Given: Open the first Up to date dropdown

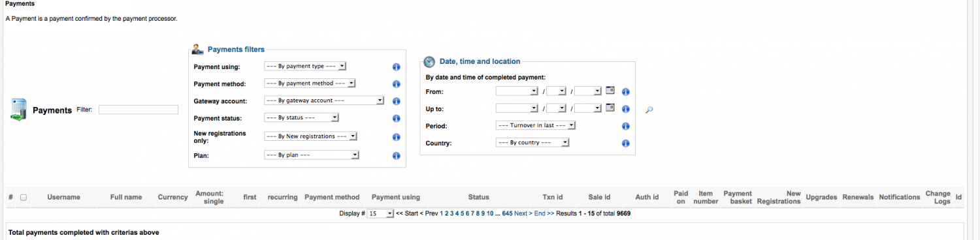Looking at the screenshot, I should coord(517,108).
